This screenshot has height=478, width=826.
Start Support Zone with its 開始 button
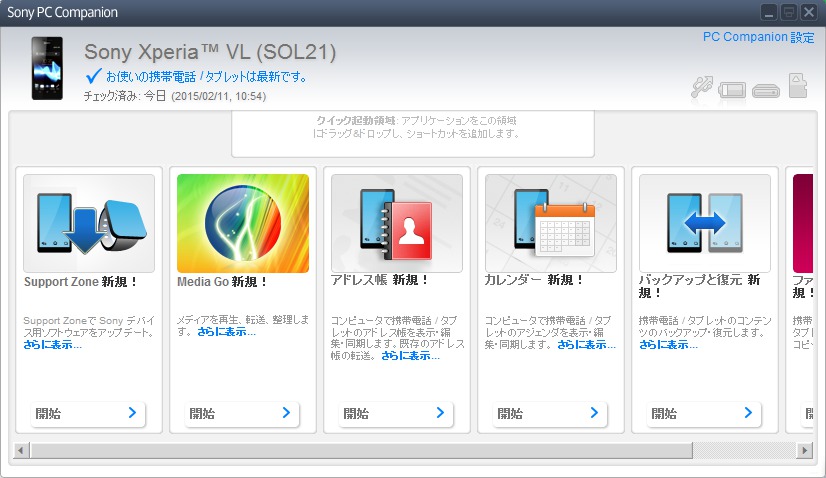tap(87, 414)
